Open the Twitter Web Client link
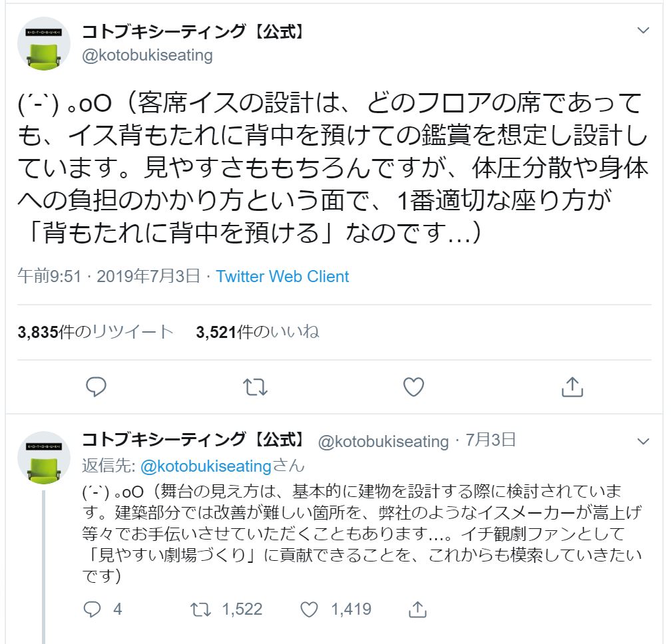The height and width of the screenshot is (644, 671). point(282,277)
